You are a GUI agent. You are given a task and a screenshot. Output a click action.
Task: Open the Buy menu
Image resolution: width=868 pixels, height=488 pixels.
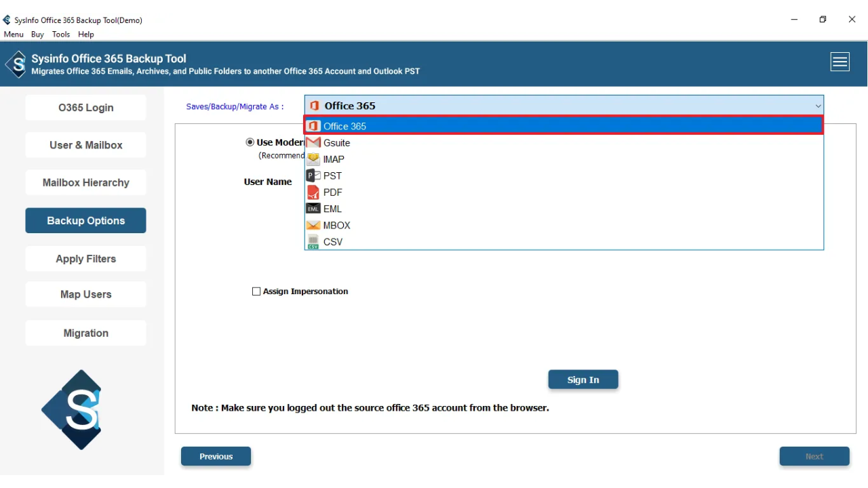pyautogui.click(x=37, y=35)
